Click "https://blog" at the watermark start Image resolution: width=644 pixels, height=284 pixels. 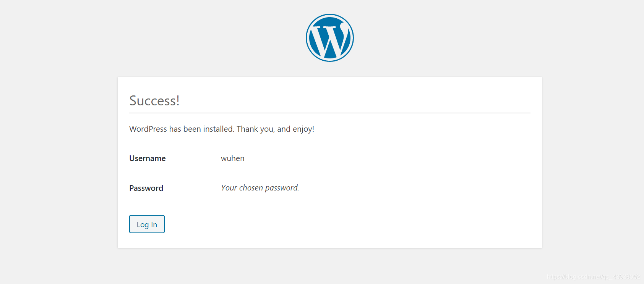562,277
